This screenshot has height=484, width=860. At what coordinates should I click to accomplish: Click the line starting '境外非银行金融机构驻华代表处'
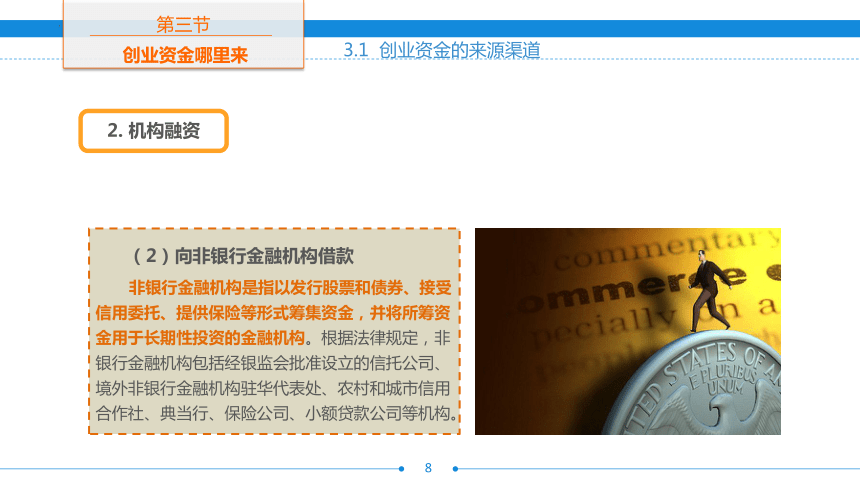pos(273,389)
